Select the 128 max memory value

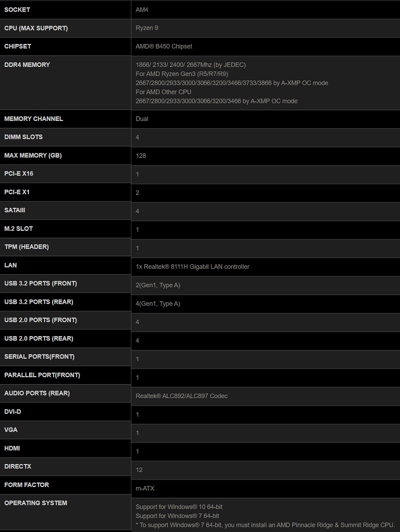tap(141, 156)
